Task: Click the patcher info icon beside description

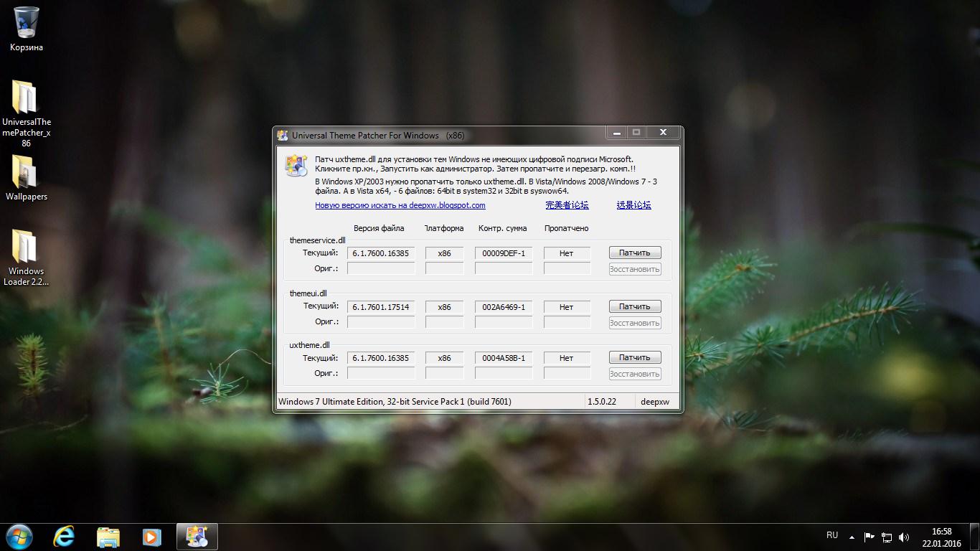Action: (296, 165)
